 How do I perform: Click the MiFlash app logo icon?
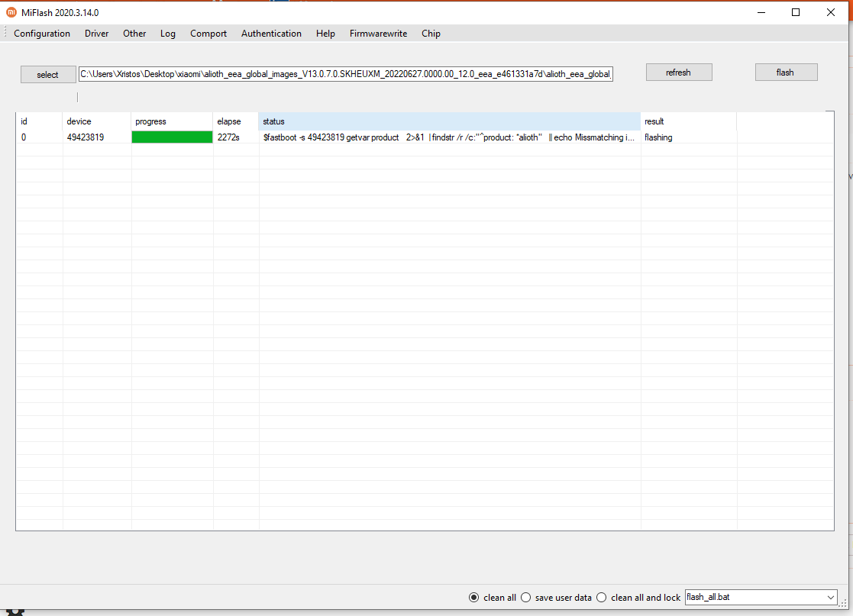(11, 12)
